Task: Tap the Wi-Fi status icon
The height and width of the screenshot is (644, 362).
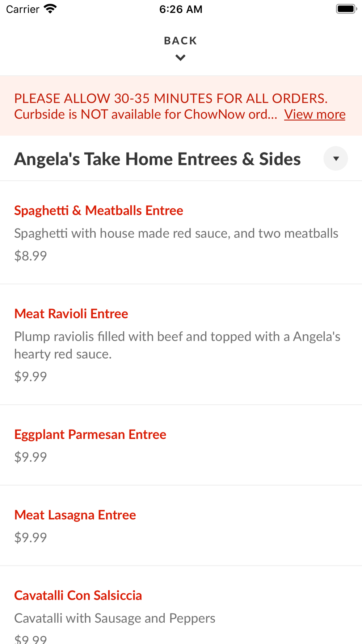Action: click(x=50, y=9)
